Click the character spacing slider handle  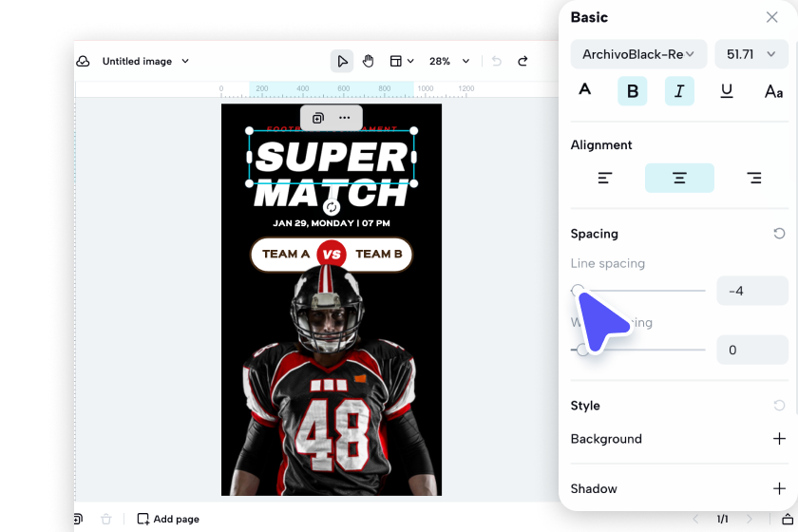tap(582, 350)
